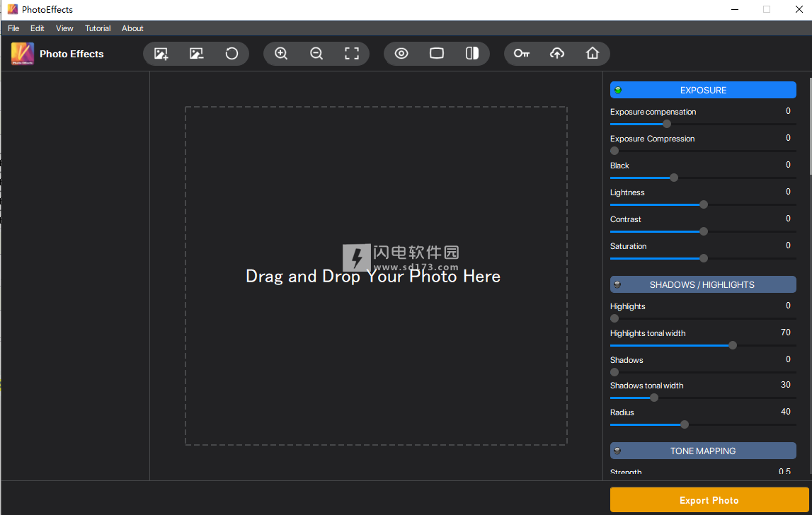
Task: Click the Highlights tonal width slider handle
Action: click(732, 345)
